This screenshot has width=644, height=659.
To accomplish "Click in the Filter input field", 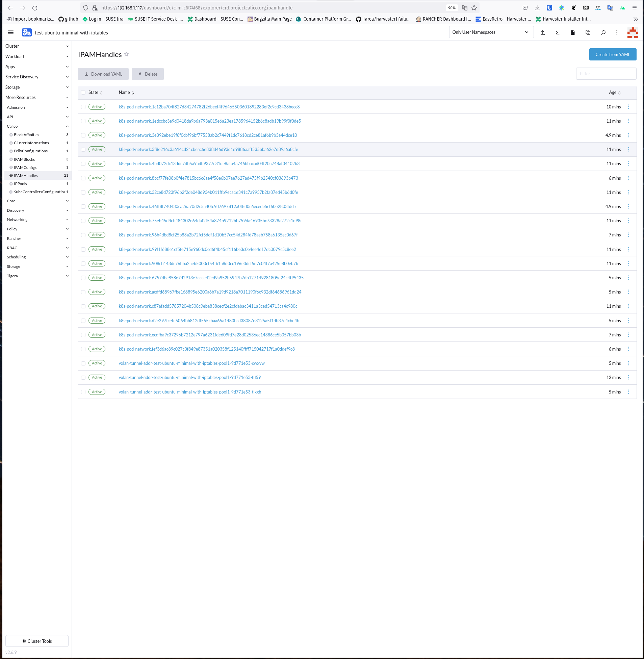I will click(606, 73).
